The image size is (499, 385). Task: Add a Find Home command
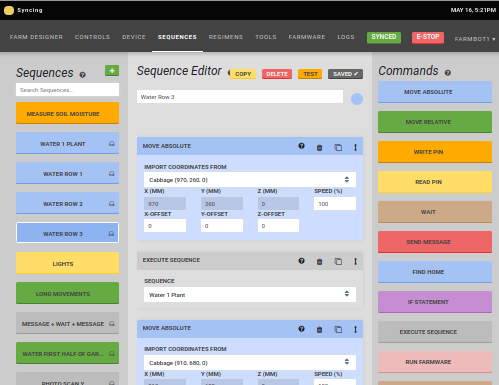[435, 272]
